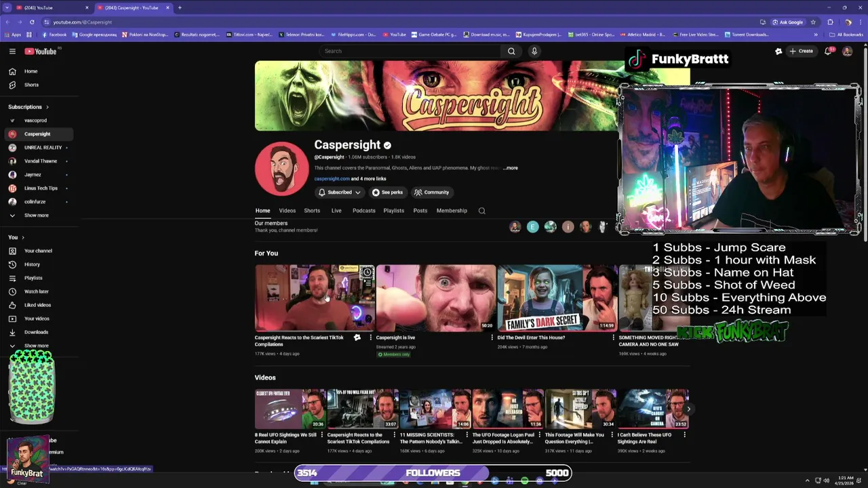Open the UFO Footage Logan Paul video
The image size is (868, 488).
click(x=507, y=409)
